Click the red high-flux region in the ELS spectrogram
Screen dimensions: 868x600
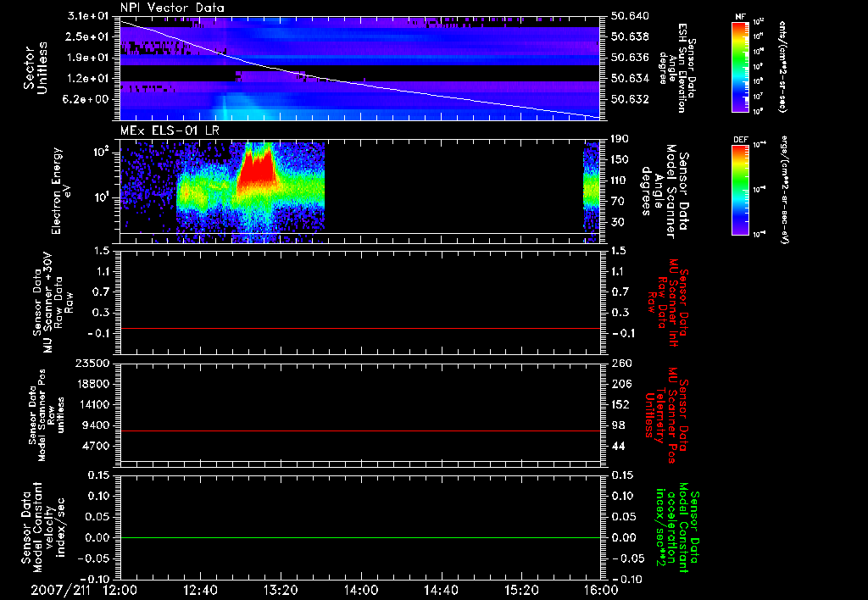(256, 171)
